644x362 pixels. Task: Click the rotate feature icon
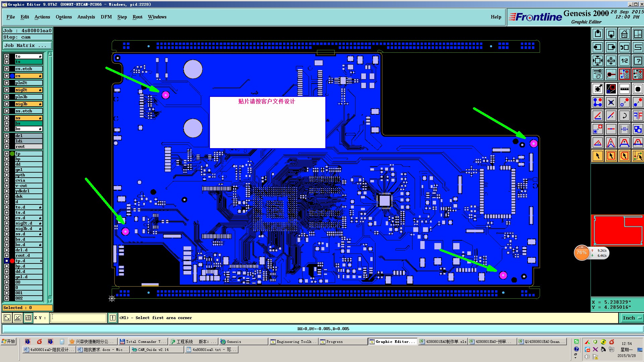(x=625, y=116)
